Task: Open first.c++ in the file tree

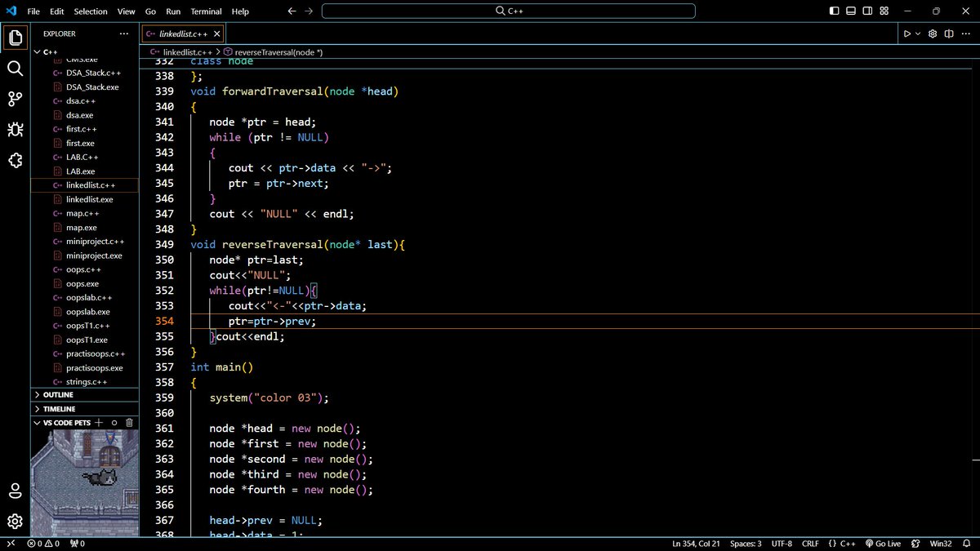Action: tap(85, 129)
